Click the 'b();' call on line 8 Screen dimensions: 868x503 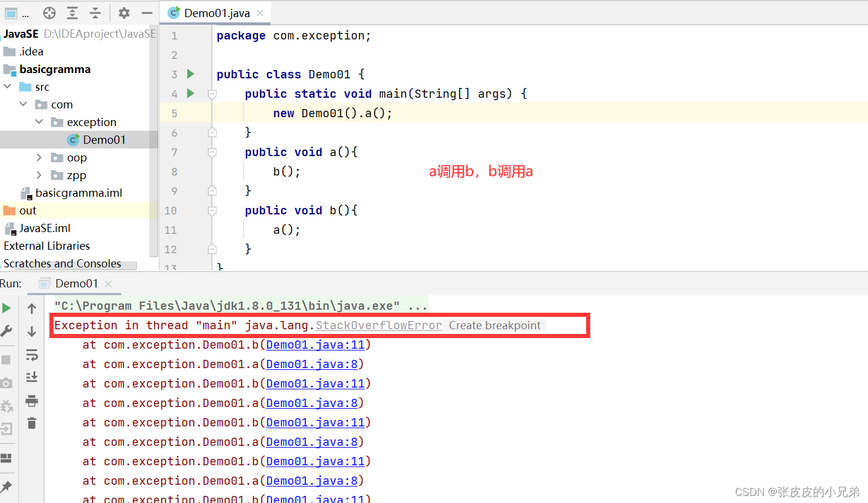[287, 171]
